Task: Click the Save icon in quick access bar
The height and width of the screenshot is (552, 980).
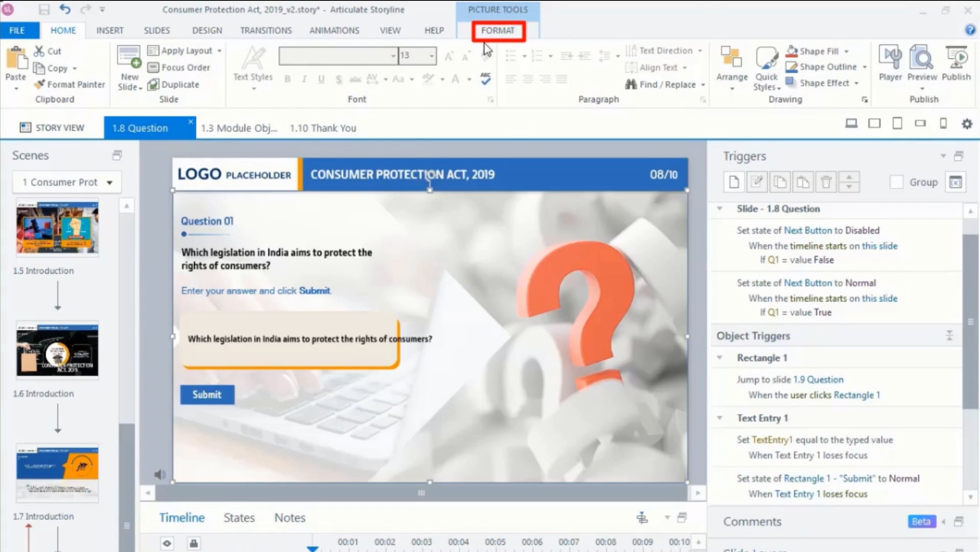Action: point(44,10)
